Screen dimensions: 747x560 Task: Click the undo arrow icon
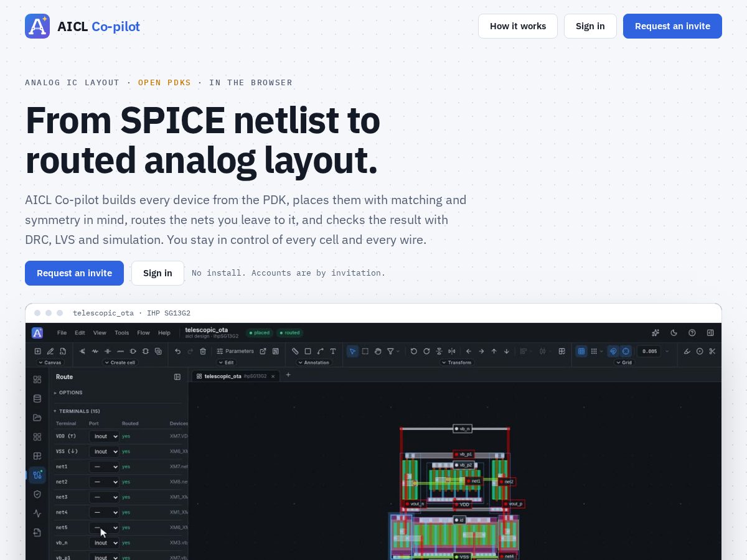(177, 351)
